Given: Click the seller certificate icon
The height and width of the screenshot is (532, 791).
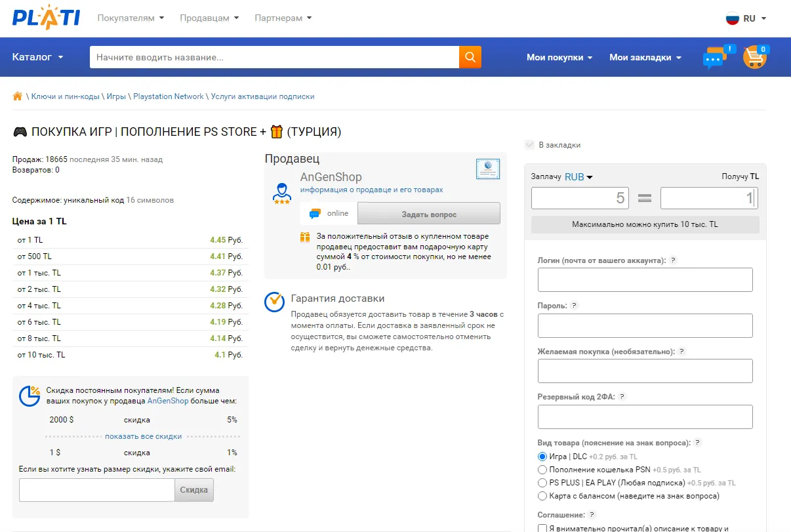Looking at the screenshot, I should 488,169.
